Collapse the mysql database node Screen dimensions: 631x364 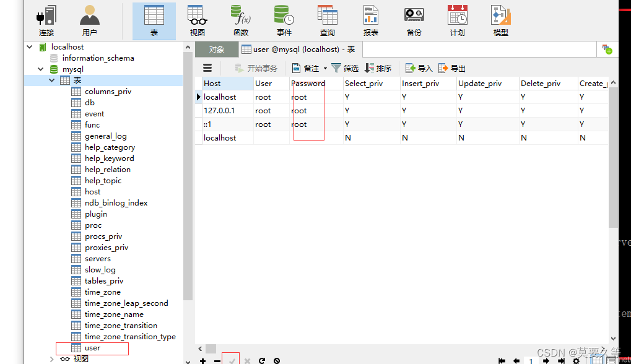(x=40, y=69)
